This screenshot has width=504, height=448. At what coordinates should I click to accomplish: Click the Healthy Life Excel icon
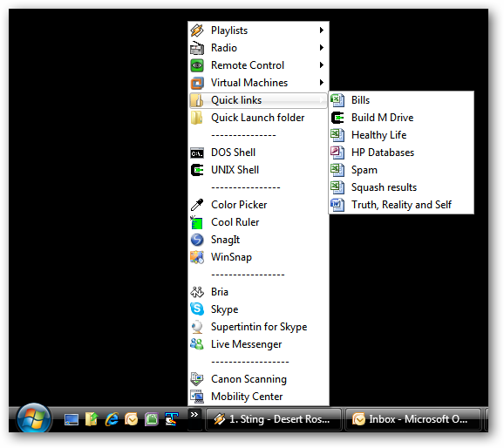[x=337, y=135]
